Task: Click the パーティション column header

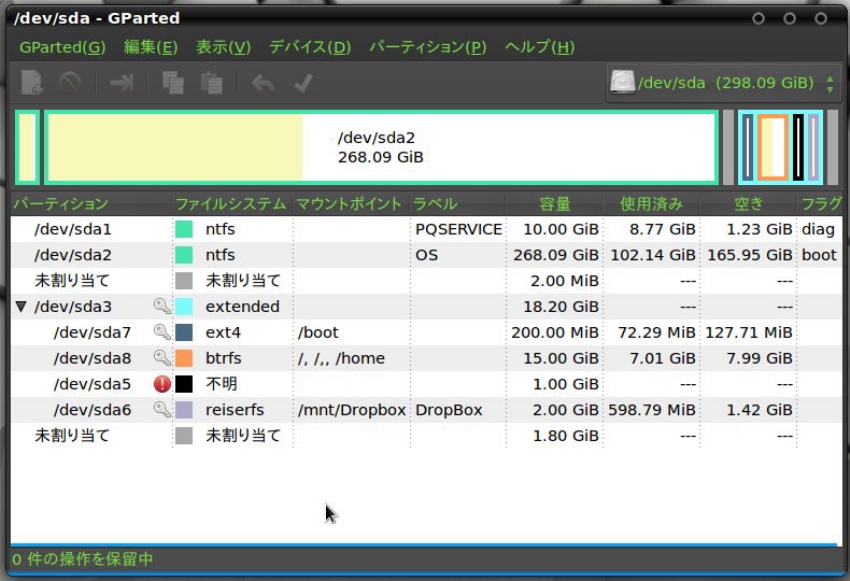Action: coord(91,204)
